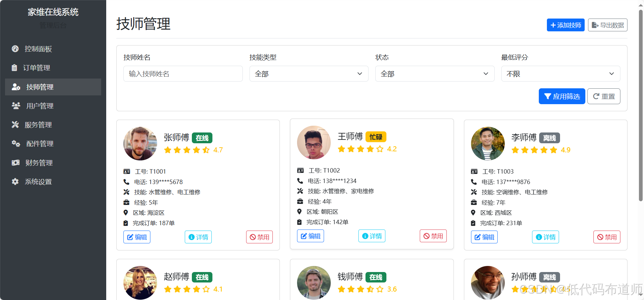Click the 技师管理 user-gear icon
This screenshot has width=644, height=300.
[x=16, y=87]
